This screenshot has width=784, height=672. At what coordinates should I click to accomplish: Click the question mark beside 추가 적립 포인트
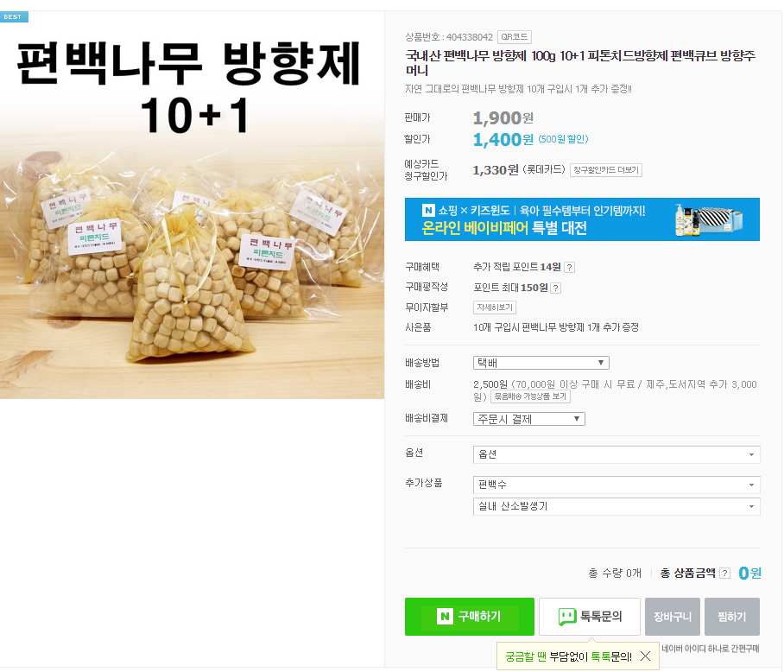[569, 268]
